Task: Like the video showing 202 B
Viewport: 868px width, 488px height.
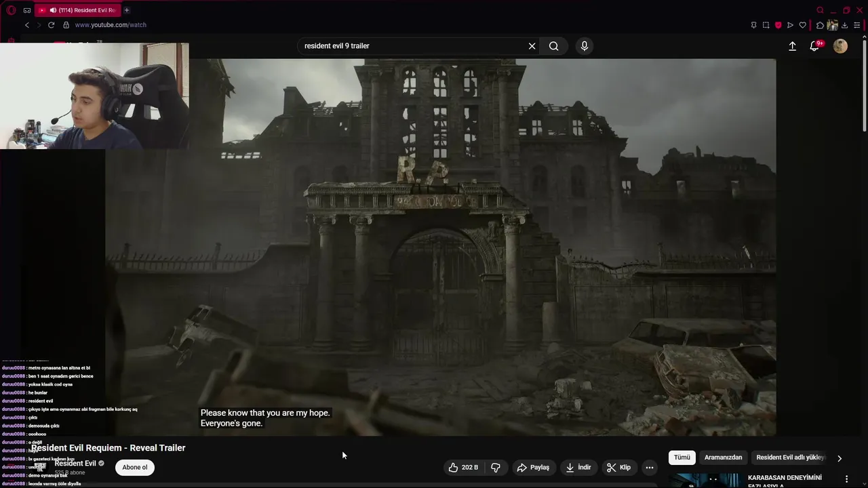Action: pyautogui.click(x=463, y=467)
